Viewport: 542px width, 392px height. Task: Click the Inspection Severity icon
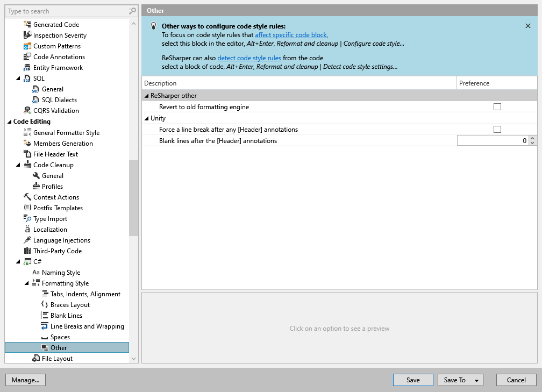[x=27, y=35]
